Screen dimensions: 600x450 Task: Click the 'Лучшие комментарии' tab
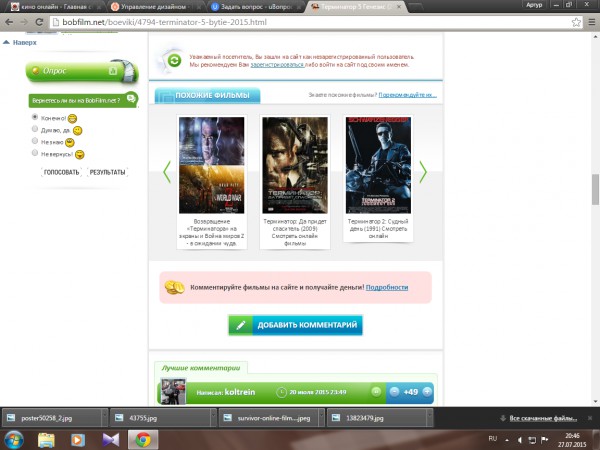click(201, 368)
